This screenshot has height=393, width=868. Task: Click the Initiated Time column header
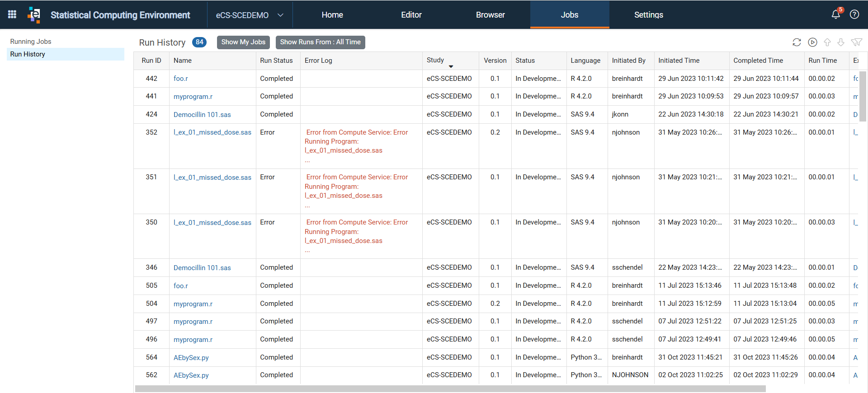[679, 61]
